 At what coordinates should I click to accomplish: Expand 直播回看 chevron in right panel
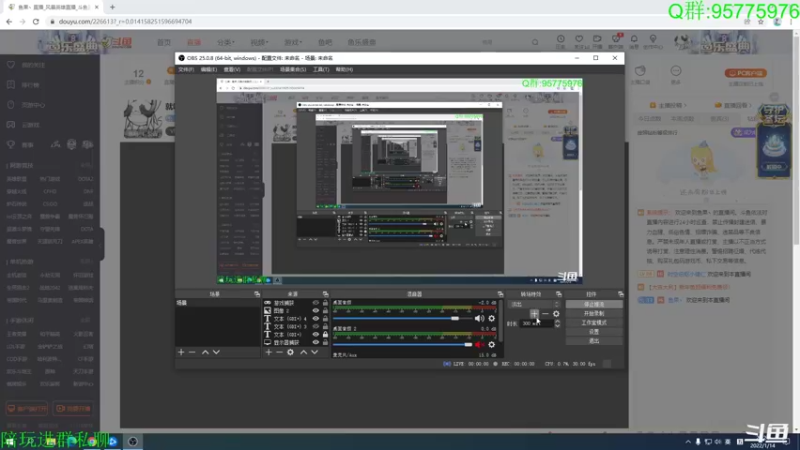[x=750, y=106]
